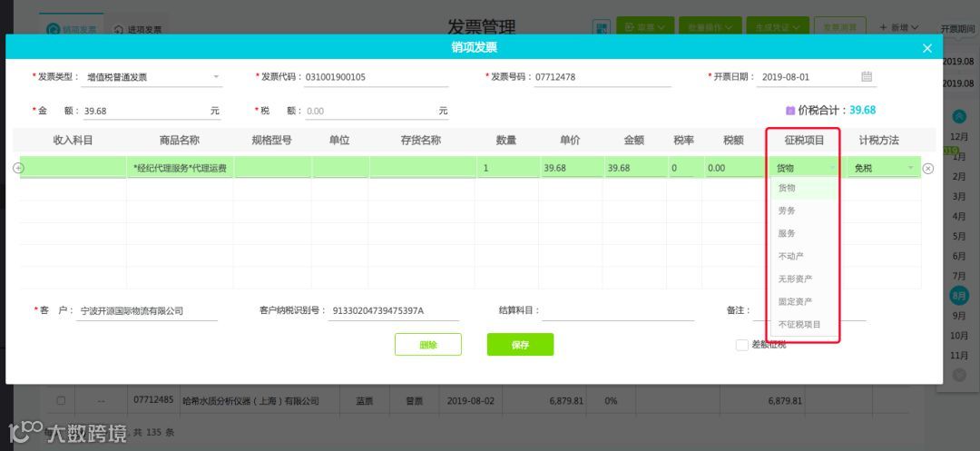
Task: Click the empty 结算科目 input field
Action: (618, 311)
